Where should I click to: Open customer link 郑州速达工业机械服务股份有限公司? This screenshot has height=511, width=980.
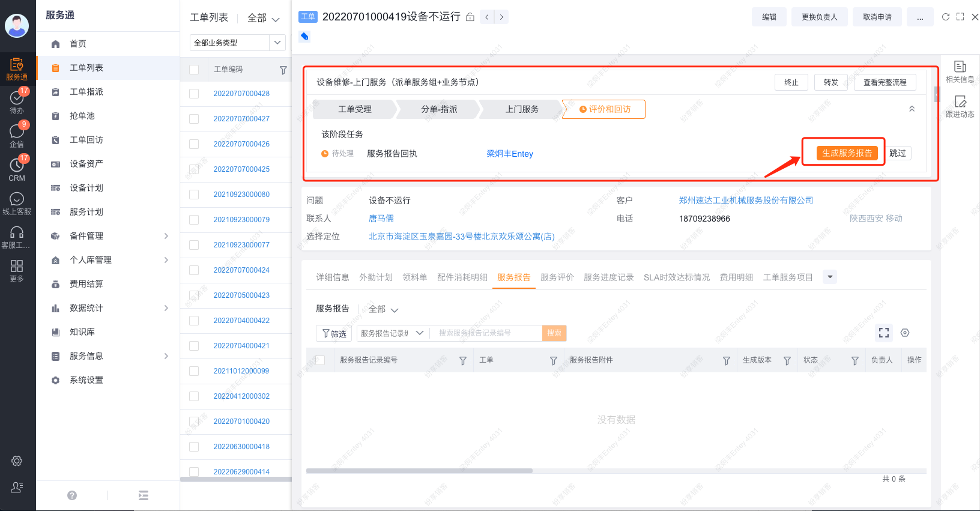[746, 201]
